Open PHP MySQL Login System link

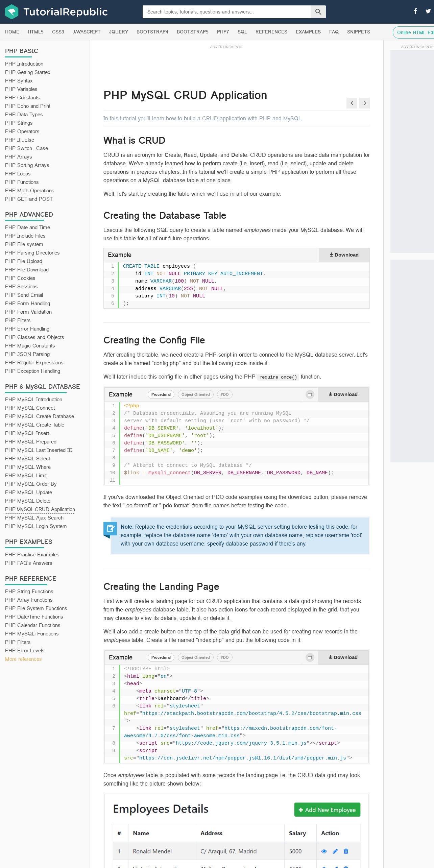(36, 526)
